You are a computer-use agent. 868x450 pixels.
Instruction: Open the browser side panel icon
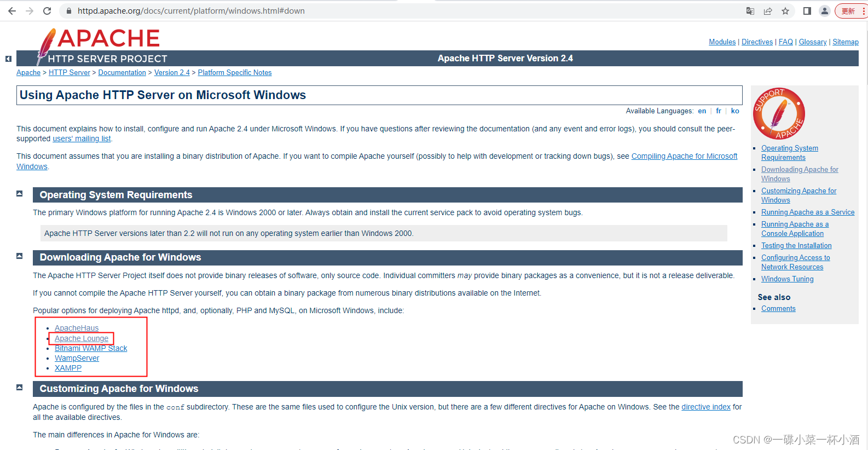(807, 11)
